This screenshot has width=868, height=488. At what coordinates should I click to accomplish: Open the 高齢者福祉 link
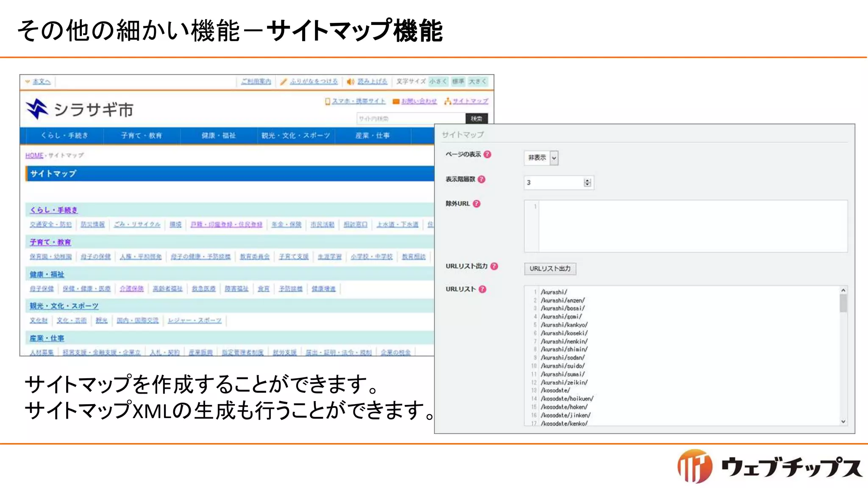167,289
